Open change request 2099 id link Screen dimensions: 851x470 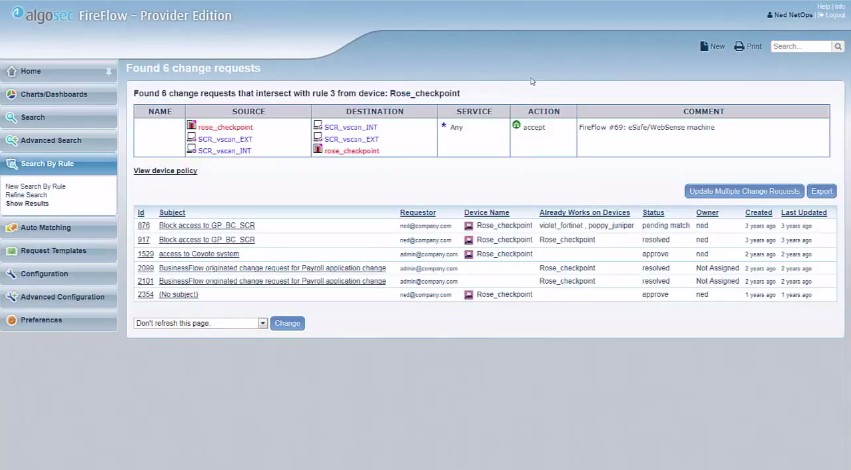pyautogui.click(x=145, y=268)
